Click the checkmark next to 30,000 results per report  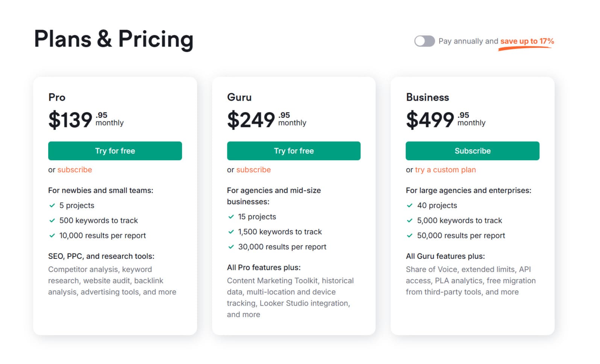point(231,247)
